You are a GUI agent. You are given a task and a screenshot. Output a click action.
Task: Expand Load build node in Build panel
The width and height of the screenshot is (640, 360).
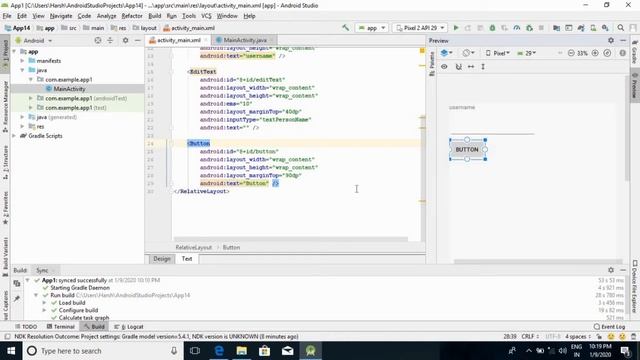(44, 303)
